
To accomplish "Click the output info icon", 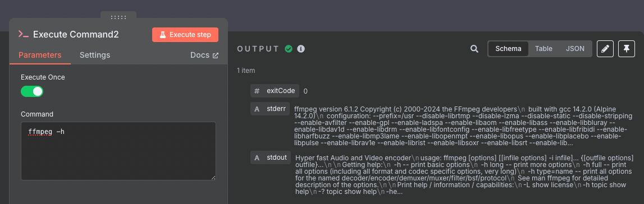I will click(x=301, y=49).
